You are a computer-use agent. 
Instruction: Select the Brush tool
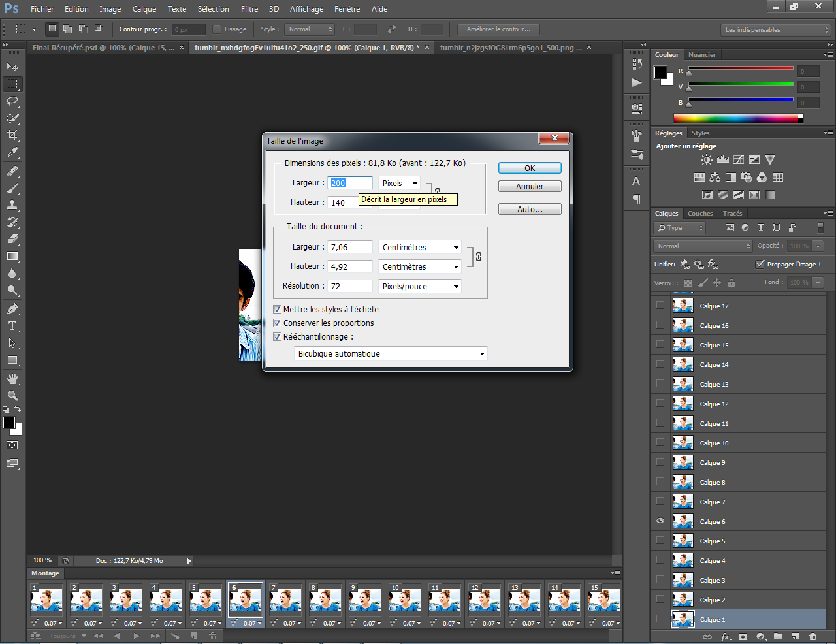(x=12, y=188)
